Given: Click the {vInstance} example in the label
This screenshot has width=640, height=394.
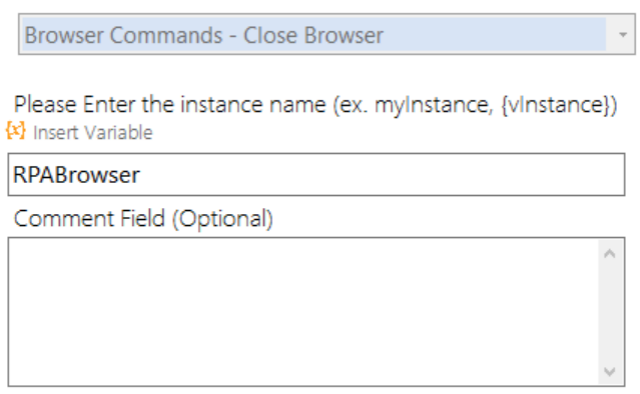Looking at the screenshot, I should coord(559,105).
